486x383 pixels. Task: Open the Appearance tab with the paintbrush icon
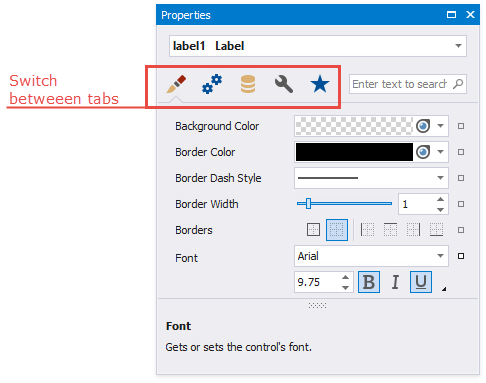pyautogui.click(x=176, y=84)
